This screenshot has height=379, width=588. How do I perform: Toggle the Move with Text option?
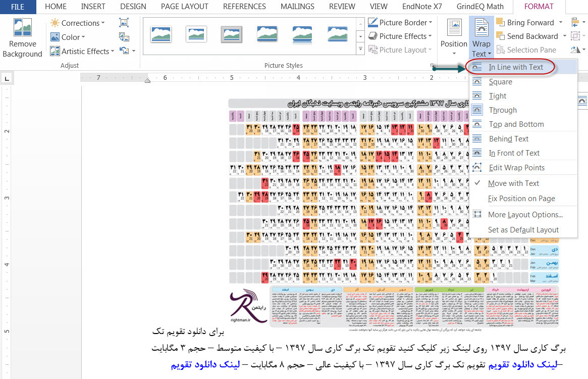(x=513, y=183)
